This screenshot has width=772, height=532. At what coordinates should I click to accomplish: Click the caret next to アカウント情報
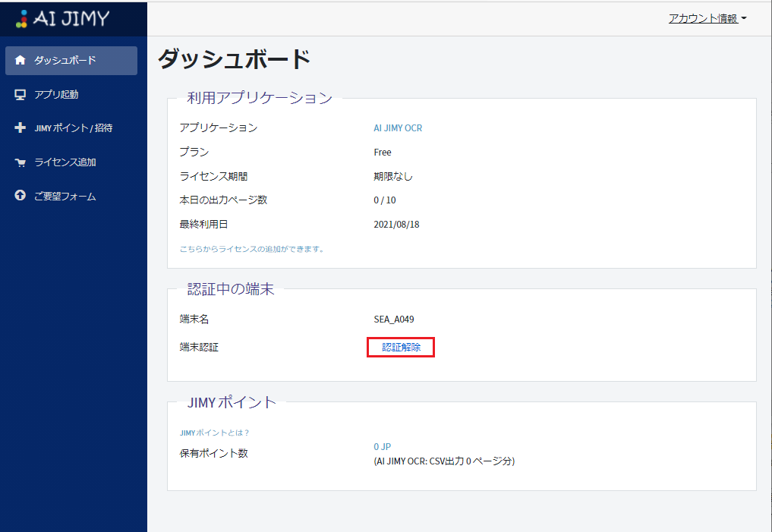(x=744, y=19)
